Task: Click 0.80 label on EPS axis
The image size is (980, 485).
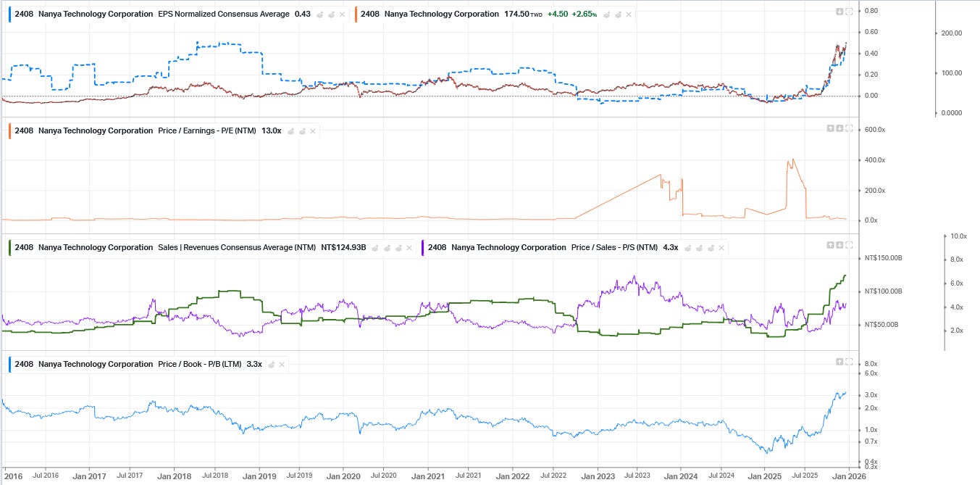Action: coord(871,11)
